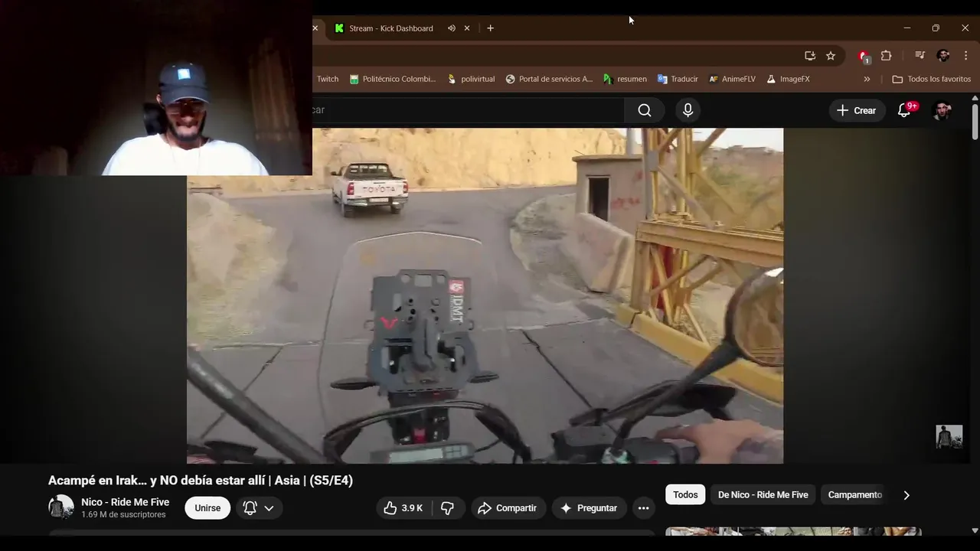Image resolution: width=980 pixels, height=551 pixels.
Task: Close the Stream - Kick Dashboard tab
Action: [467, 28]
